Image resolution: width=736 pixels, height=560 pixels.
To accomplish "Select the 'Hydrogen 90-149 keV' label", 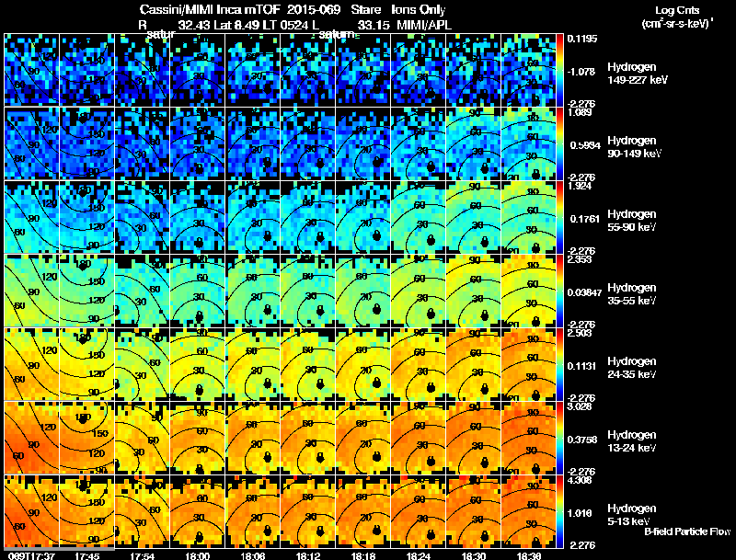I will coord(634,147).
